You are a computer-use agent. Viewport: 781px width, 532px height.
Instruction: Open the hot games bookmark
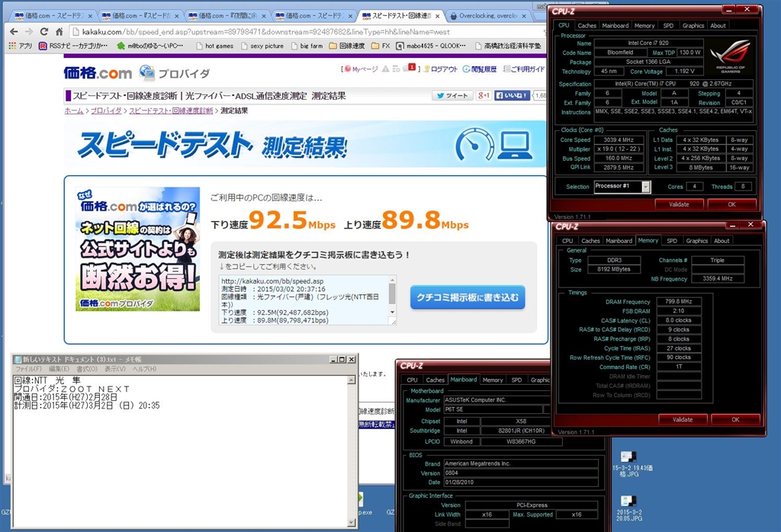click(x=214, y=46)
